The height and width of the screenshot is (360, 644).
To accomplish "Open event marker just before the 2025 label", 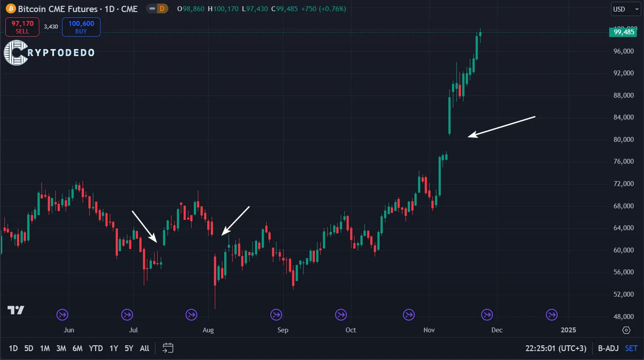I will point(552,315).
